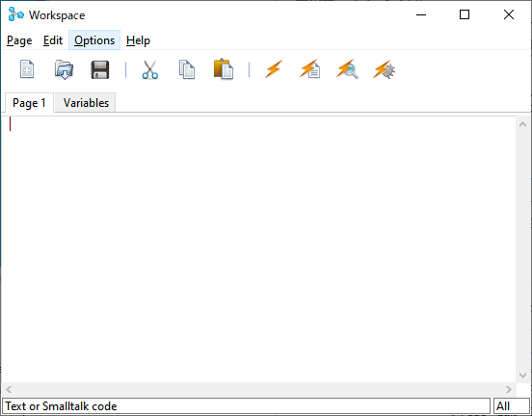
Task: Click the horizontal scrollbar right arrow
Action: (x=509, y=389)
